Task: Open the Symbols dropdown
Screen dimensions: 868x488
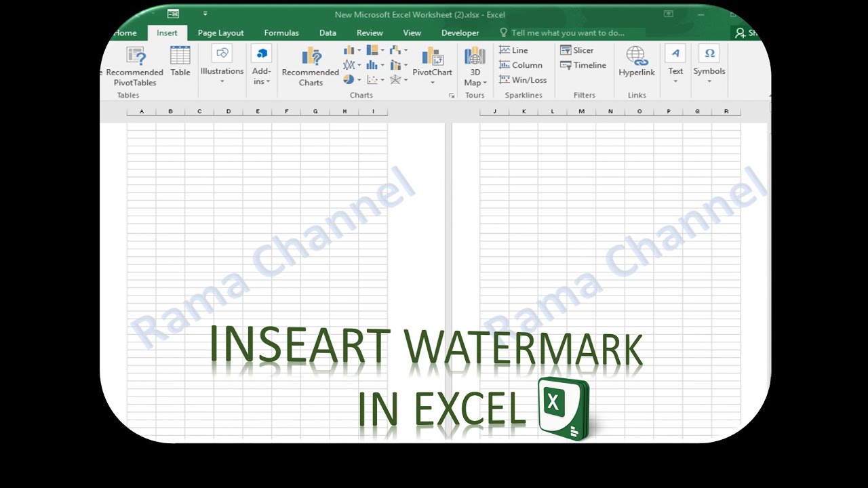Action: [x=709, y=65]
